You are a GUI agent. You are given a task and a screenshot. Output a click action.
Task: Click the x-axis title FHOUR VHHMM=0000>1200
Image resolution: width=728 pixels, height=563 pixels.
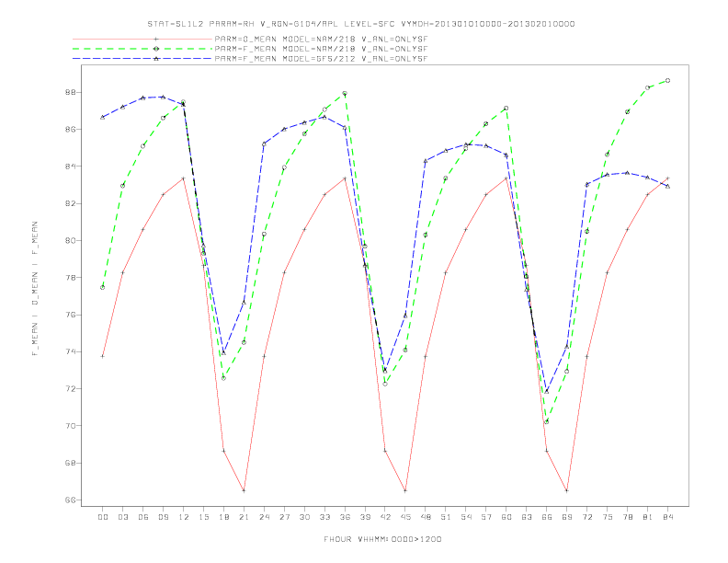[382, 539]
